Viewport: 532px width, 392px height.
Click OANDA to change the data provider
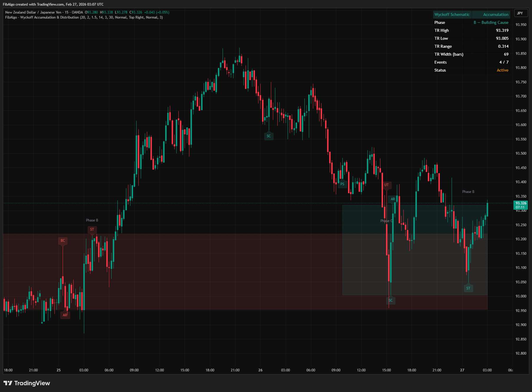(77, 12)
